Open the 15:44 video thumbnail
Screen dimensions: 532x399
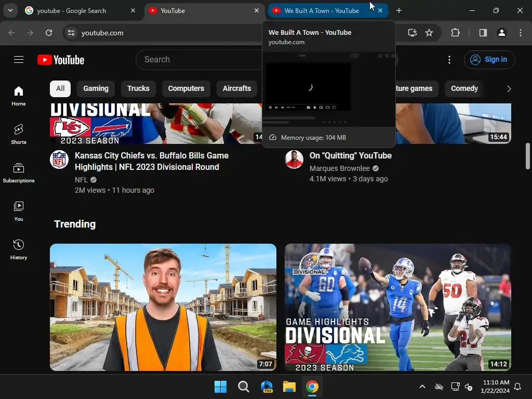click(453, 124)
